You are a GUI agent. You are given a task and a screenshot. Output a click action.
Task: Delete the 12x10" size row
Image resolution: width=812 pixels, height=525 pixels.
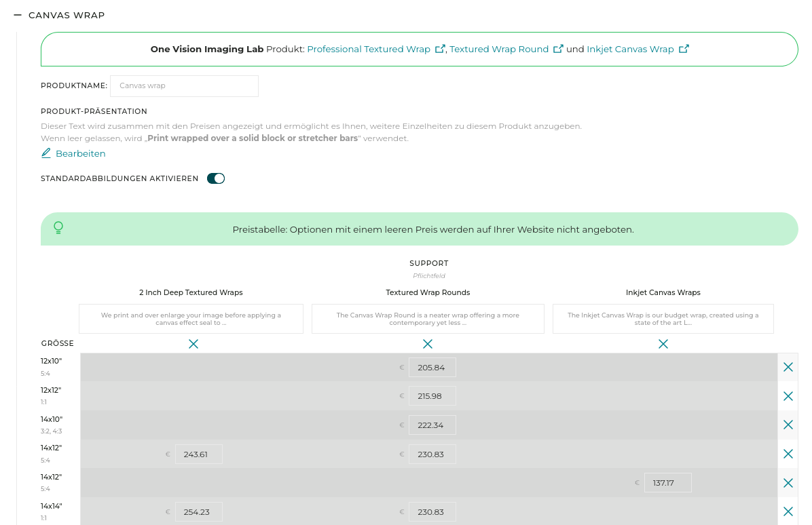[788, 367]
